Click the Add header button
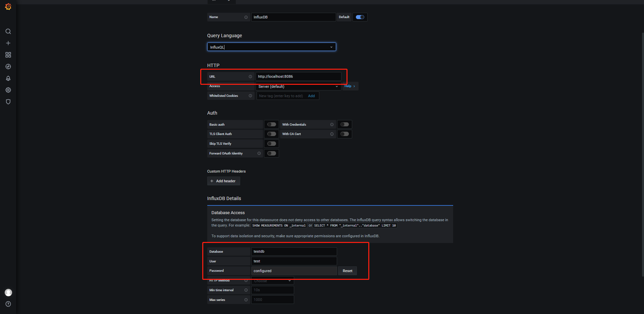644x314 pixels. 223,181
